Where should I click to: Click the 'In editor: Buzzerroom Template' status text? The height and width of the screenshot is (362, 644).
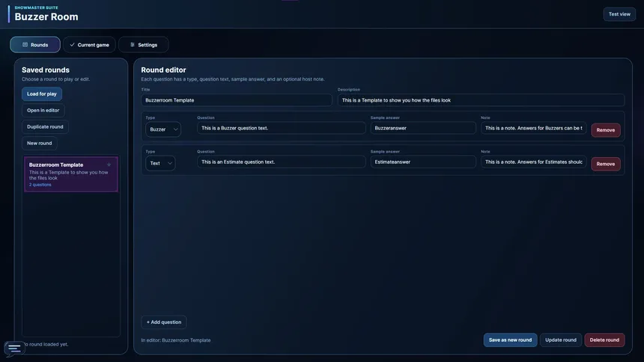176,340
